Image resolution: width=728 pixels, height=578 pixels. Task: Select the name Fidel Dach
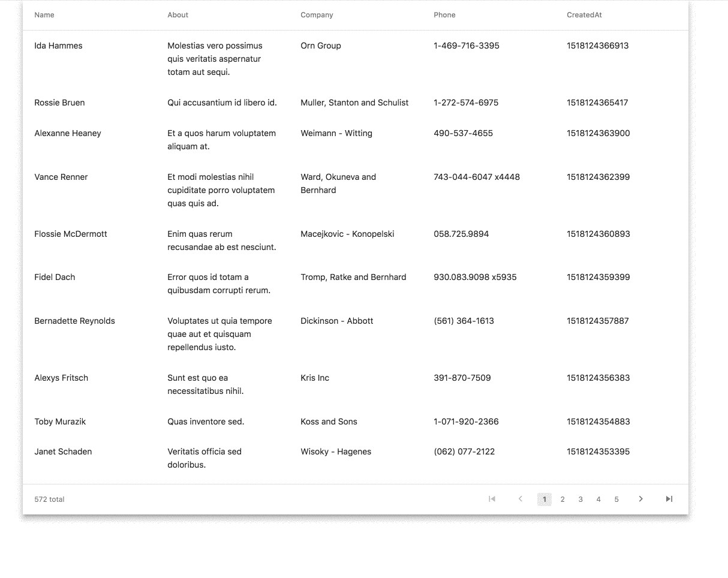point(55,277)
